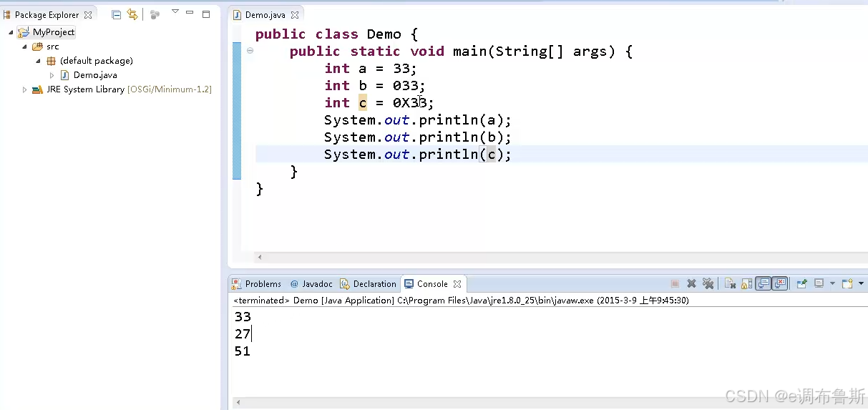This screenshot has height=410, width=868.
Task: Click the Focus on Active Task icon
Action: (155, 14)
